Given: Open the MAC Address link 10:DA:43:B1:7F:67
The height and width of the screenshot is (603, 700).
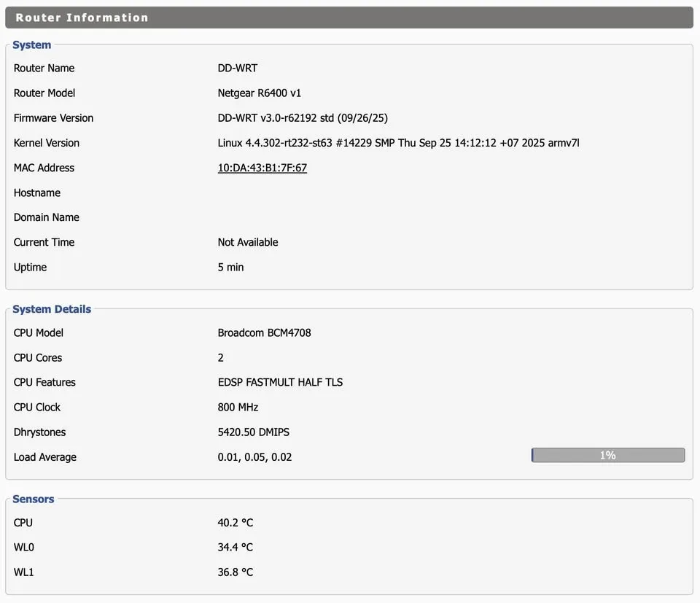Looking at the screenshot, I should tap(261, 168).
